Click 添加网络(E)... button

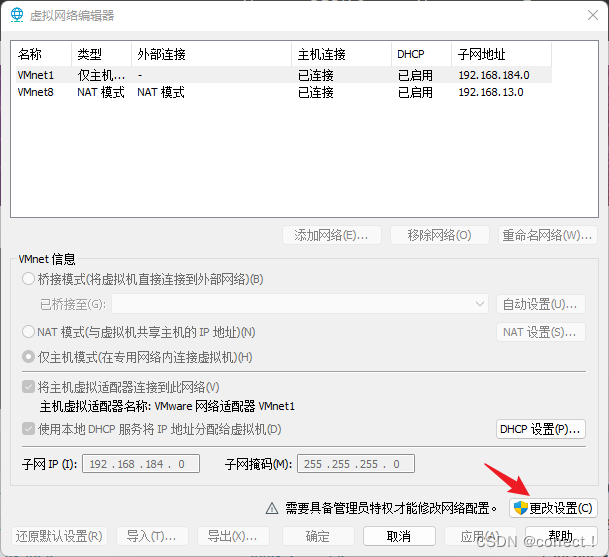point(332,235)
